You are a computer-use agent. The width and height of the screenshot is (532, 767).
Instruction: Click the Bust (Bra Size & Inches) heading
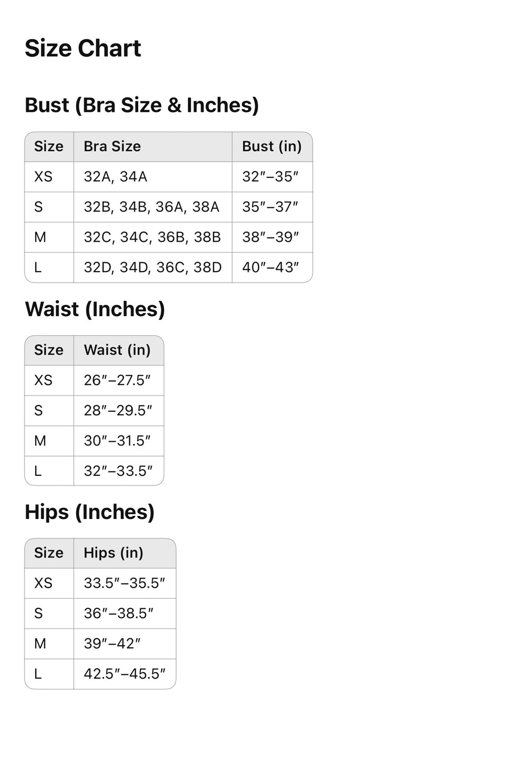pos(142,105)
